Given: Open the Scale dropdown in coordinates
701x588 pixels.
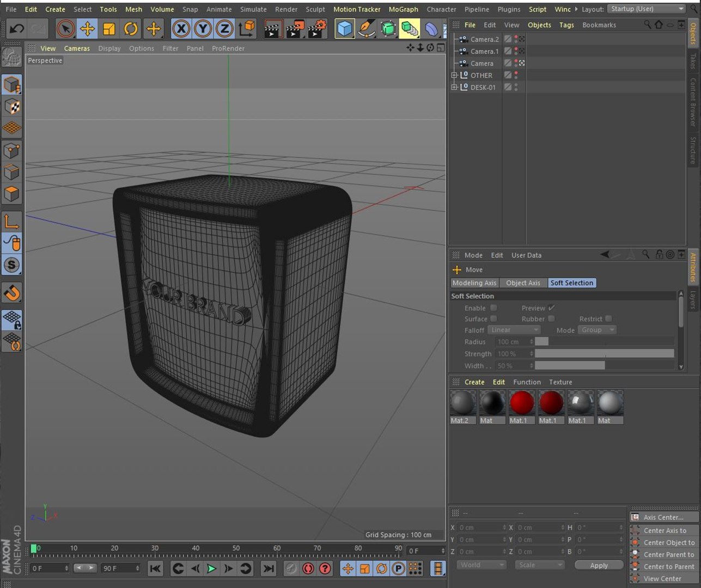Looking at the screenshot, I should [540, 565].
